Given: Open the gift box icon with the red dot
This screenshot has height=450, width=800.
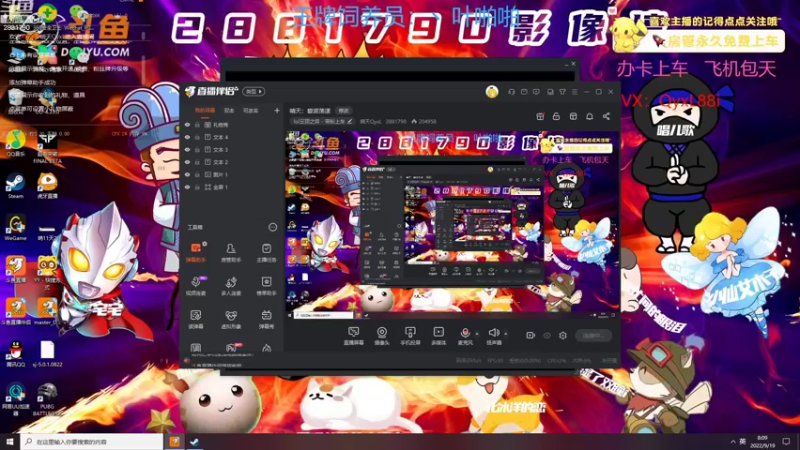Looking at the screenshot, I should pyautogui.click(x=540, y=116).
